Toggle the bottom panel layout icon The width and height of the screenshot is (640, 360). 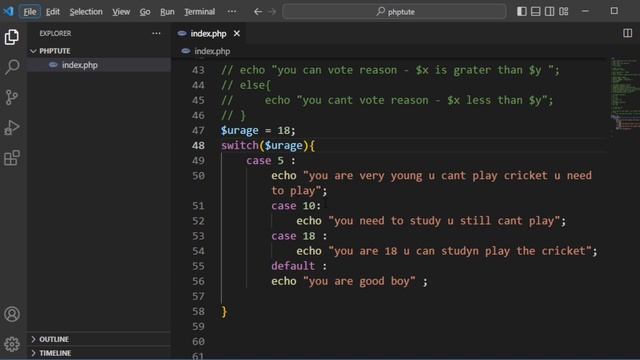[x=536, y=11]
